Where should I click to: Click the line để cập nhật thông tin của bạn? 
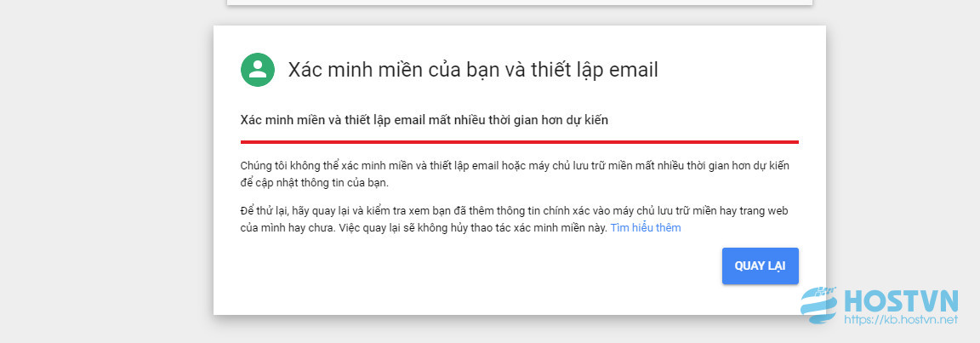click(x=315, y=184)
